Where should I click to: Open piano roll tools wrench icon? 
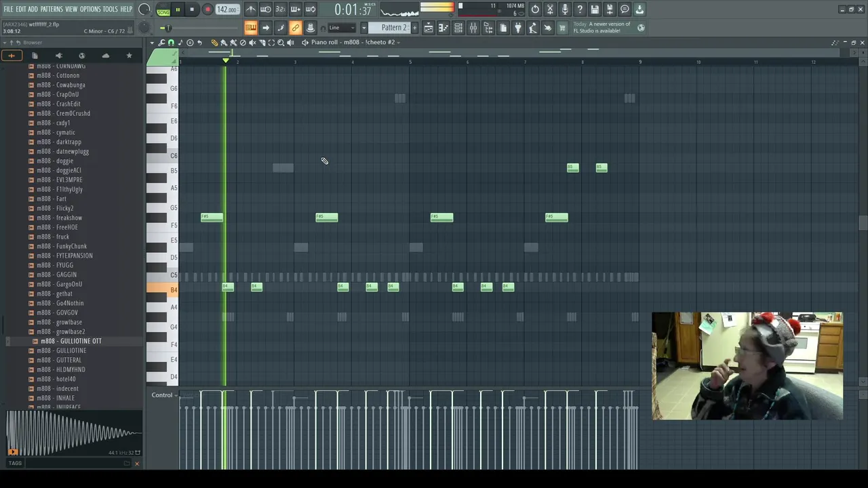tap(161, 43)
